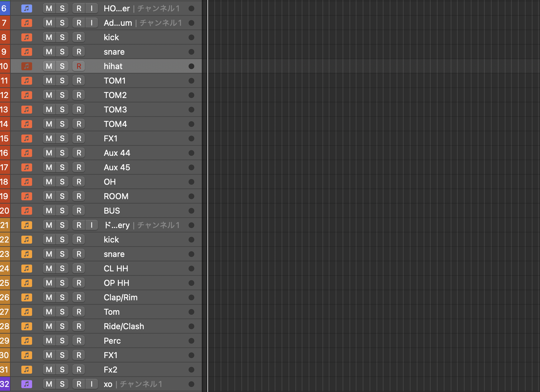Viewport: 540px width, 392px height.
Task: Mute the Fx2 track
Action: coord(49,370)
